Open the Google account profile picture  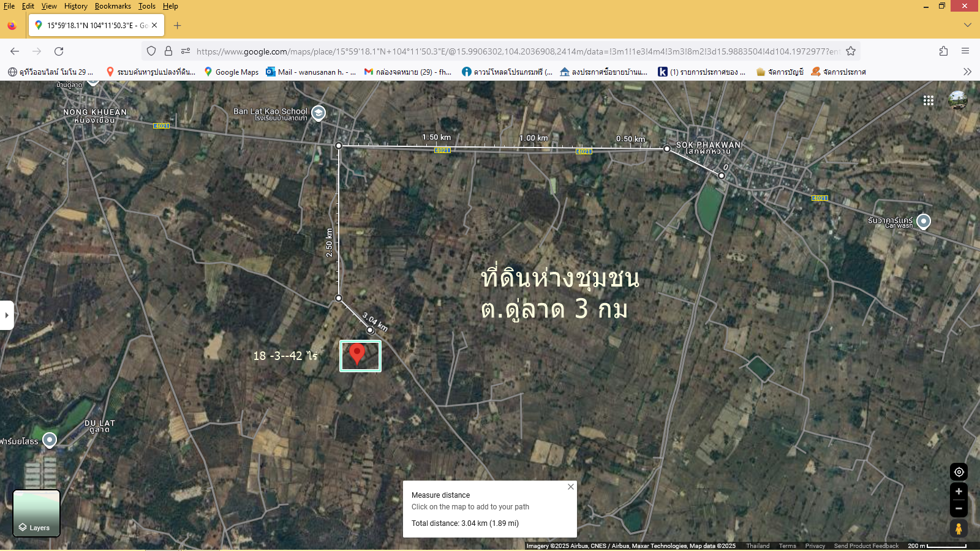(x=958, y=100)
